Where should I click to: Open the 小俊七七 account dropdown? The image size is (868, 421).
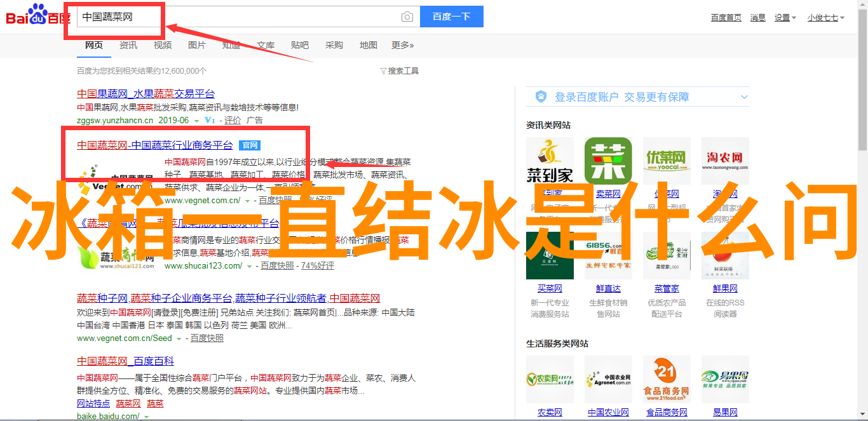(x=826, y=18)
